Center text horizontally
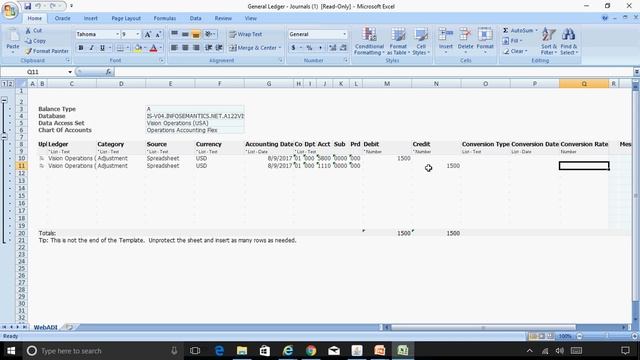640x360 pixels. (x=185, y=48)
